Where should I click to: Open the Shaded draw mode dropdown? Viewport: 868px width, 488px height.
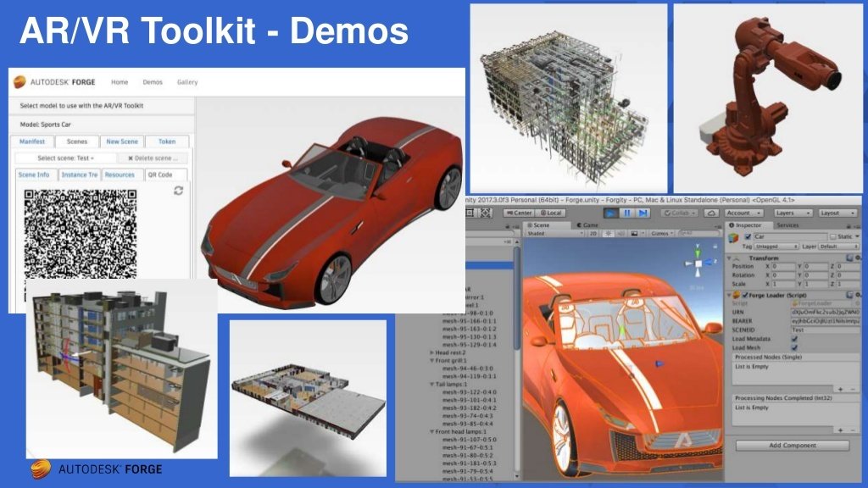554,234
